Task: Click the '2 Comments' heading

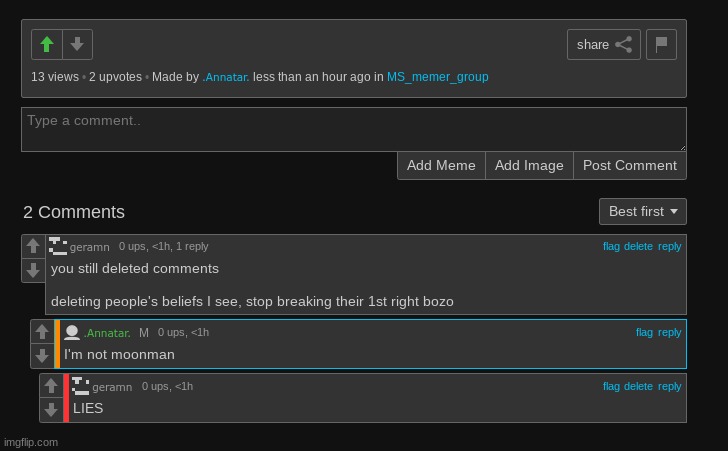Action: click(74, 212)
